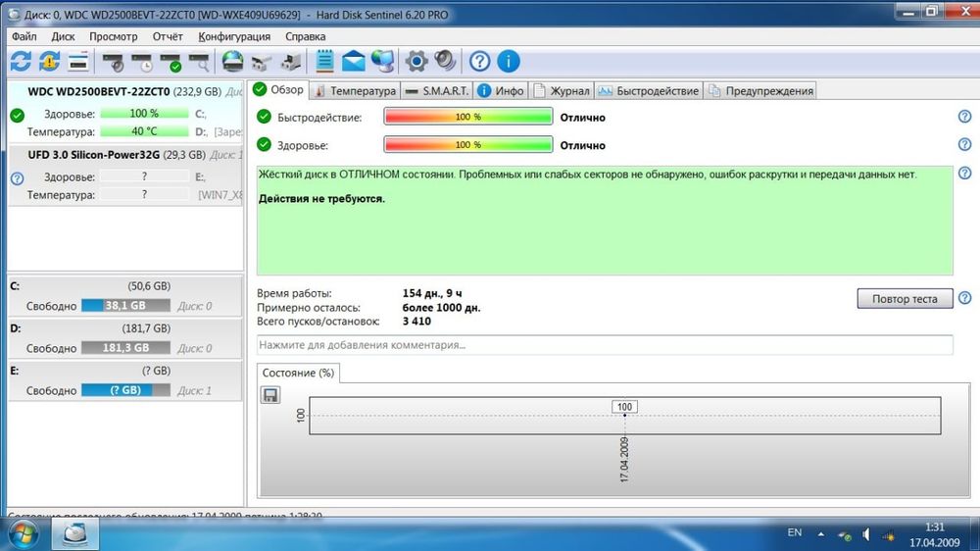
Task: Click the disk with green checkmark icon
Action: [x=171, y=62]
